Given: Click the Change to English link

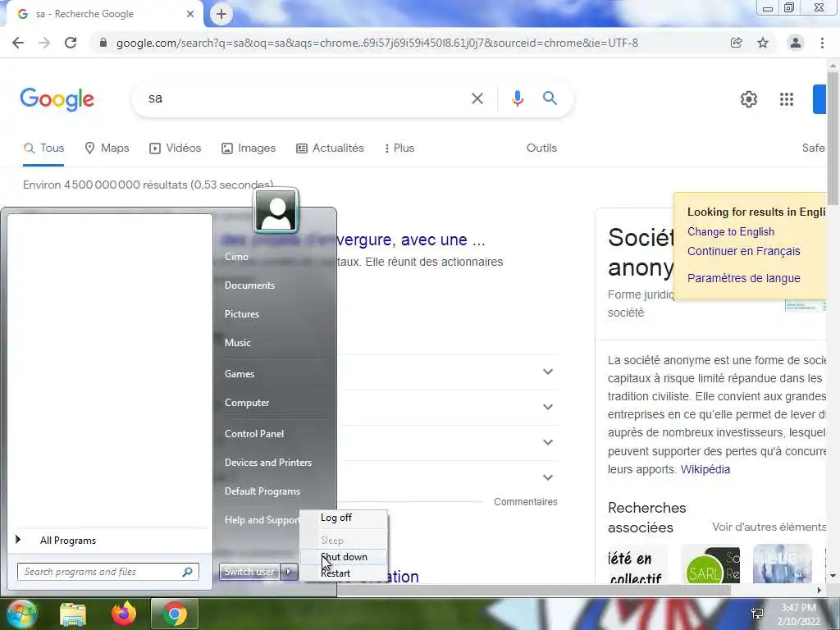Looking at the screenshot, I should [731, 232].
